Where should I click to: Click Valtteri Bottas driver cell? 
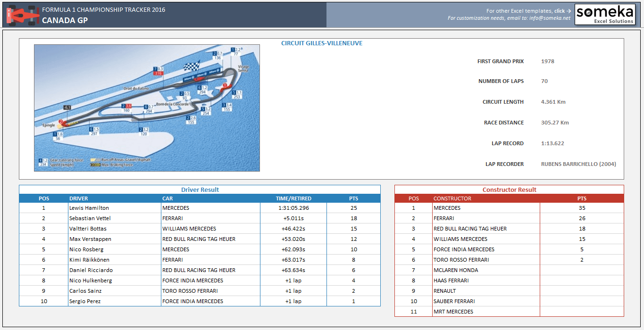point(115,229)
